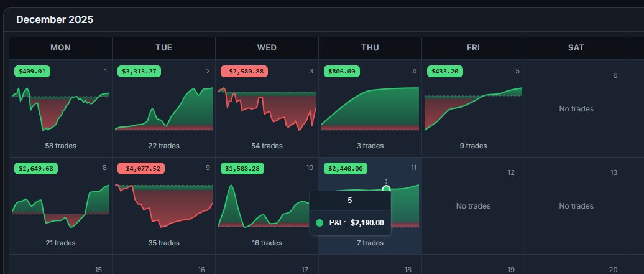The width and height of the screenshot is (644, 274).
Task: Click the "3 trades" label
Action: [370, 146]
